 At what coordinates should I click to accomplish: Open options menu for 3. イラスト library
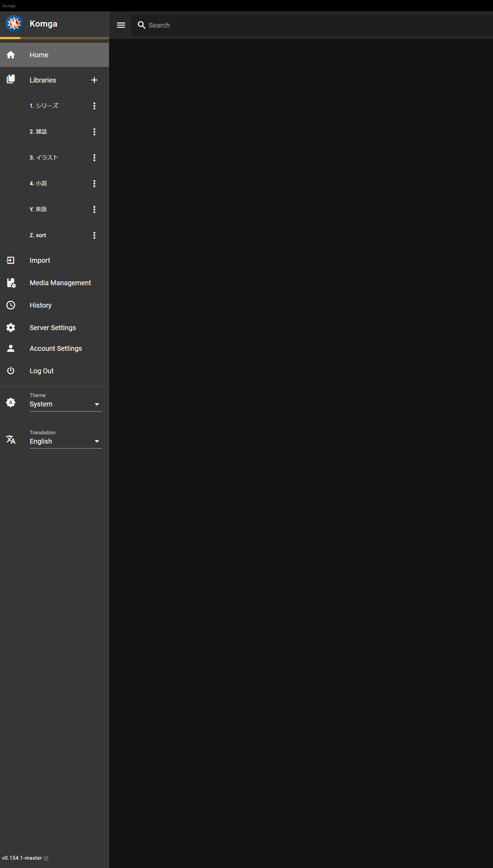(94, 158)
